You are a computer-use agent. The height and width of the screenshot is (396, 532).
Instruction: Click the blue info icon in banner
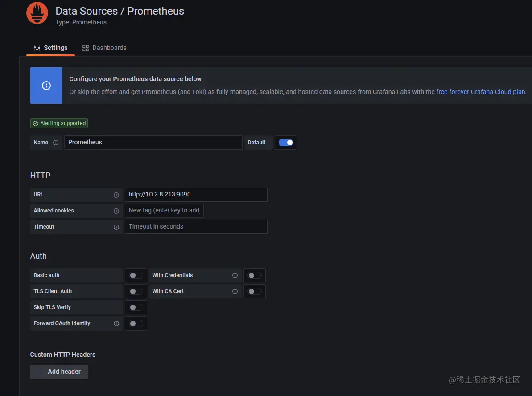46,86
